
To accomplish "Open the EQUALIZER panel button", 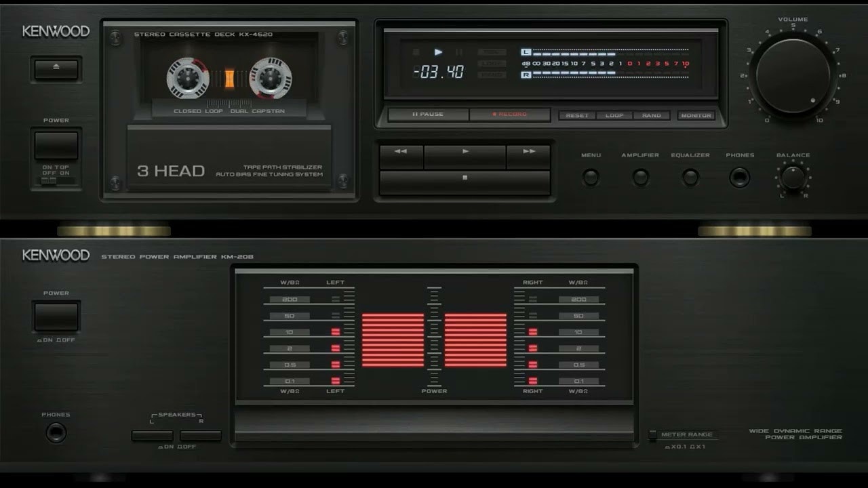I will (x=690, y=178).
